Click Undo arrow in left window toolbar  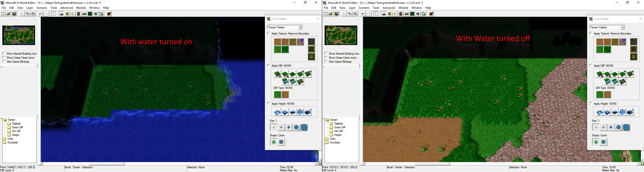tap(41, 14)
